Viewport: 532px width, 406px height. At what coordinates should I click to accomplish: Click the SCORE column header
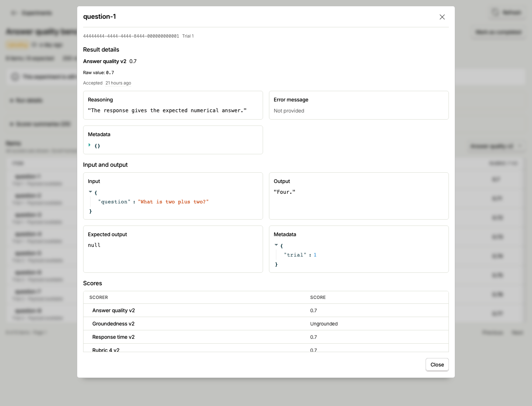[x=318, y=297]
